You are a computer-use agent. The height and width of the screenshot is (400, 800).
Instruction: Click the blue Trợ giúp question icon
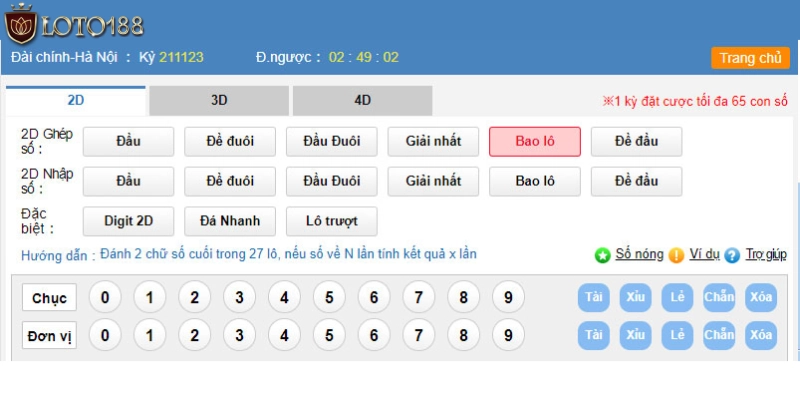point(732,255)
